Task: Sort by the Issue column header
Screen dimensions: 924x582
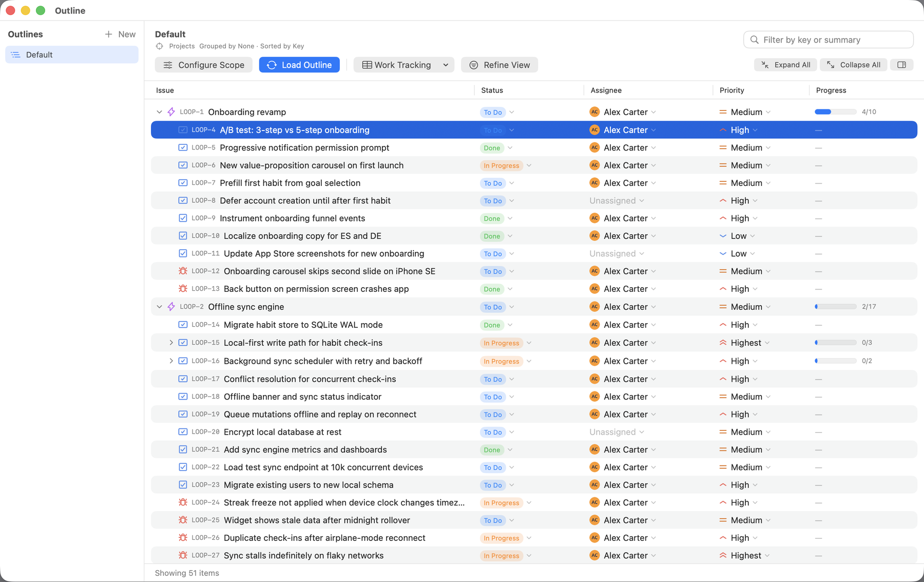Action: pyautogui.click(x=165, y=90)
